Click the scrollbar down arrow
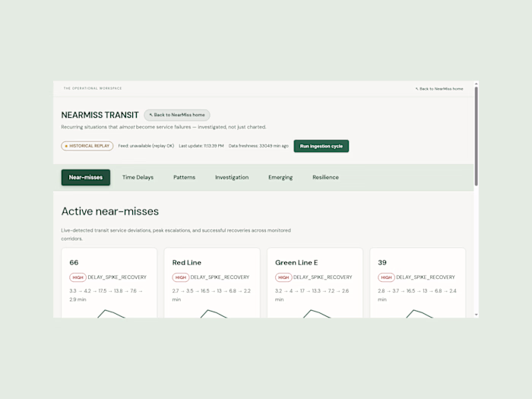 [x=477, y=315]
